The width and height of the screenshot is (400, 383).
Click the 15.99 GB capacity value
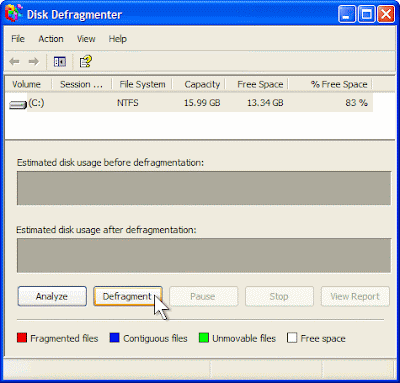coord(202,103)
